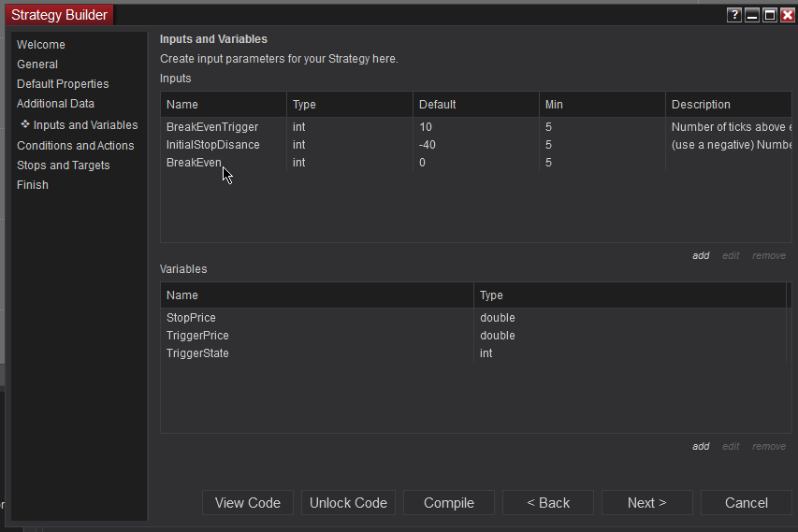Select the TriggerState variable row
This screenshot has width=798, height=532.
[197, 353]
